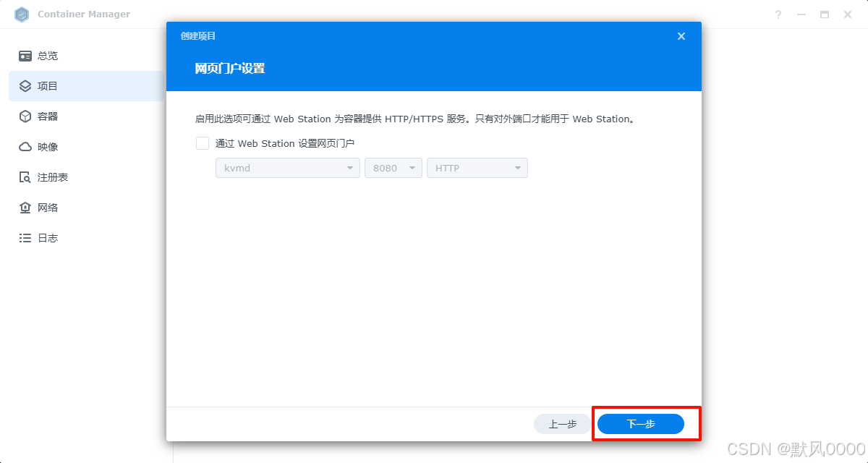This screenshot has width=868, height=463.
Task: Close the 创建项目 dialog with the X
Action: (681, 35)
